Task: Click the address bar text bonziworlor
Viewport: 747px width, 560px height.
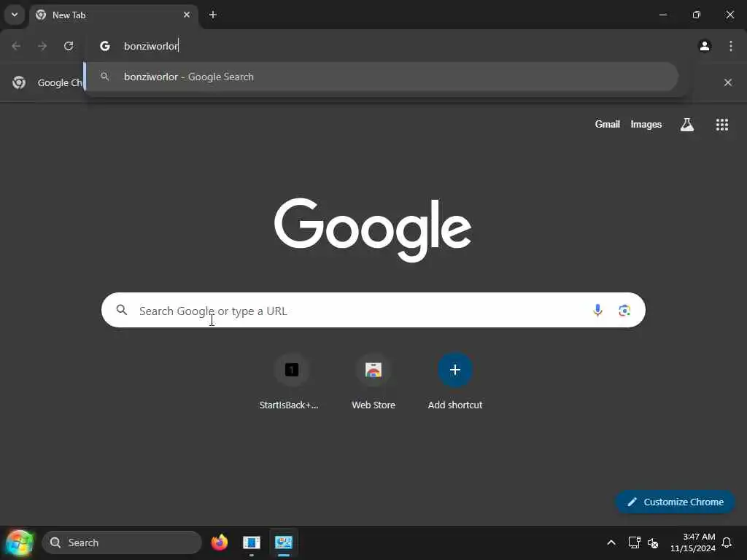Action: [x=150, y=46]
